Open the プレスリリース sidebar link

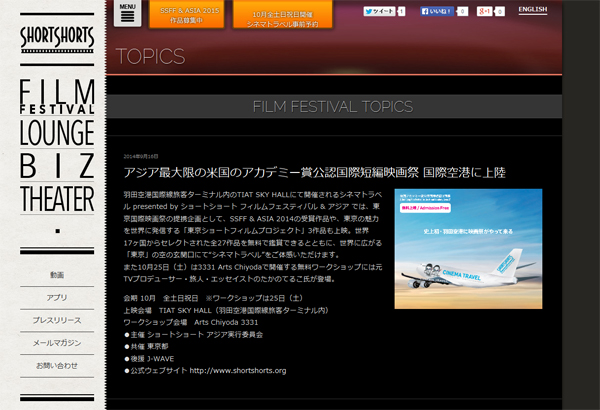point(57,320)
